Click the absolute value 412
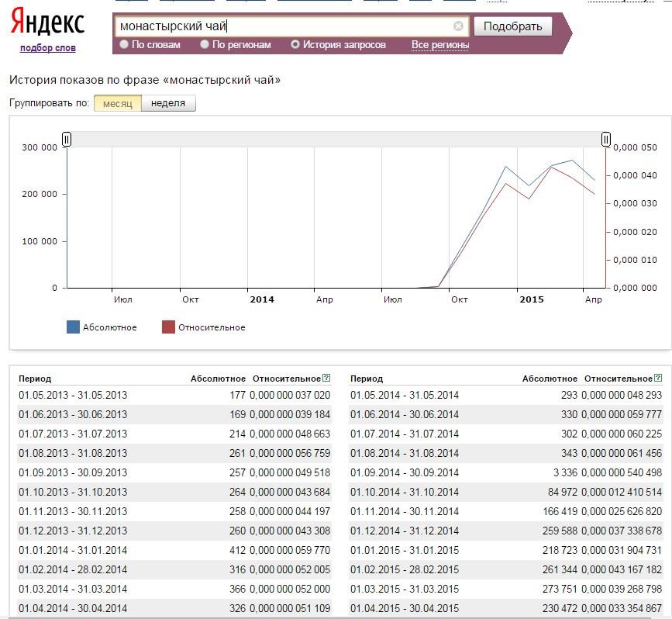Viewport: 672px width, 619px height. click(x=237, y=550)
